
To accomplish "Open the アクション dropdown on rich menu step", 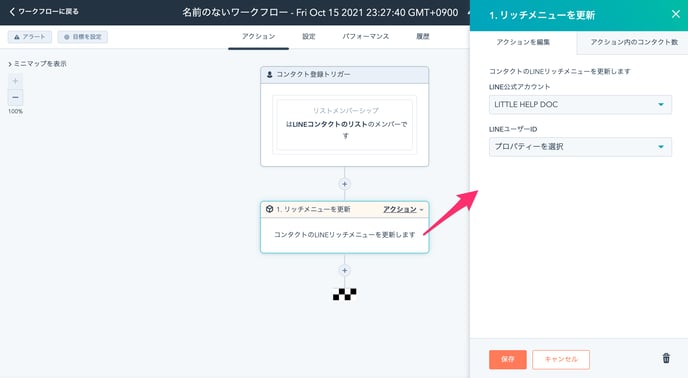I will pos(403,209).
